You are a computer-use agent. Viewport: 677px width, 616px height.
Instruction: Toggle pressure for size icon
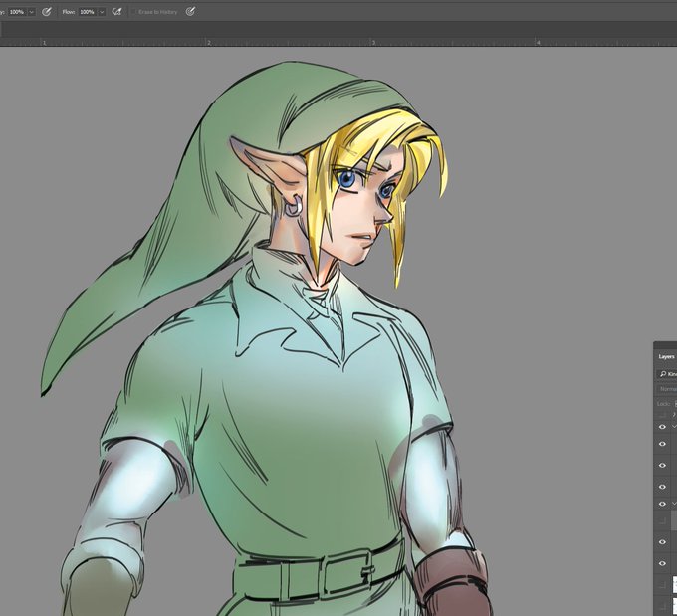(190, 12)
